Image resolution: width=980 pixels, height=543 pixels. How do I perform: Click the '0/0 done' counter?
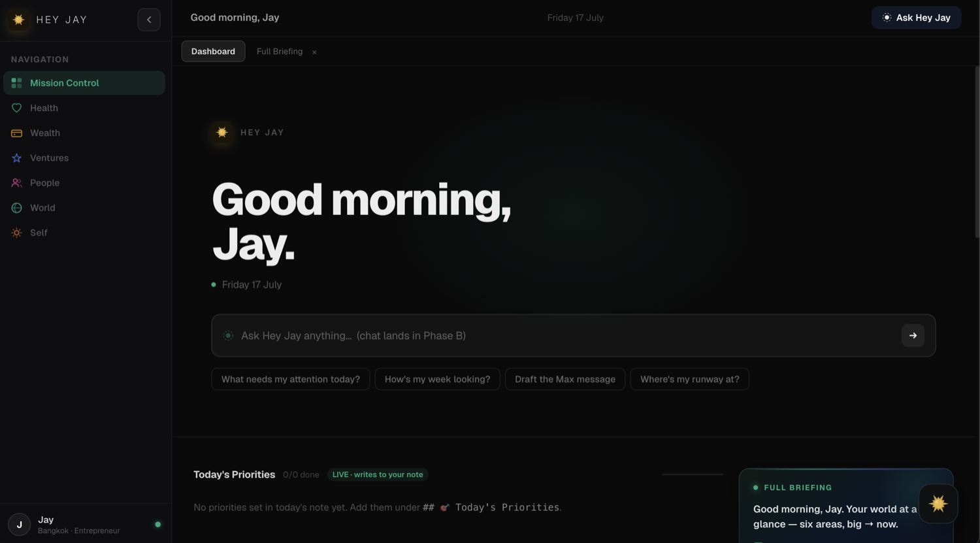click(x=301, y=474)
